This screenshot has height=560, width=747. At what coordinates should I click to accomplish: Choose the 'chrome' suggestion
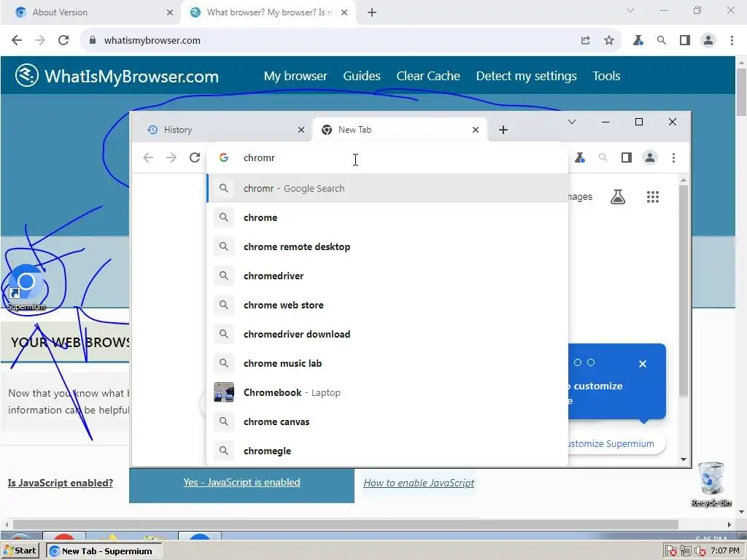pos(388,217)
